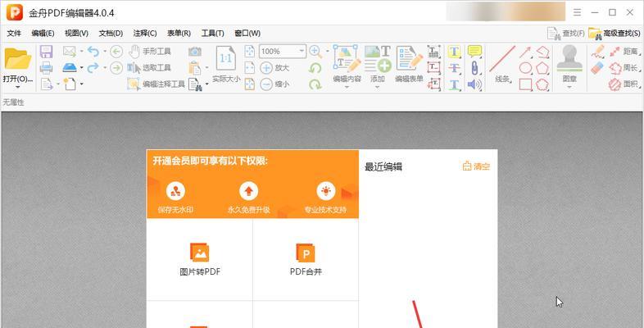Click the Scanner icon

tap(70, 67)
